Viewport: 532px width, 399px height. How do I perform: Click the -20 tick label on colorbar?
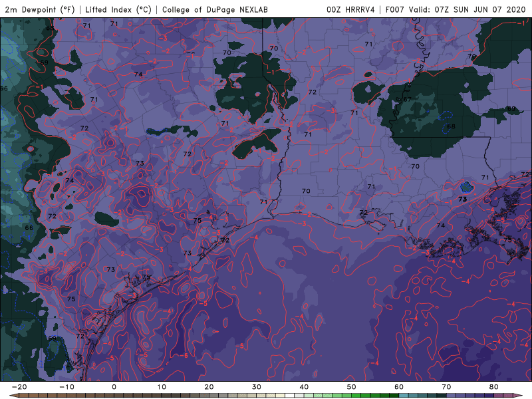click(x=19, y=387)
